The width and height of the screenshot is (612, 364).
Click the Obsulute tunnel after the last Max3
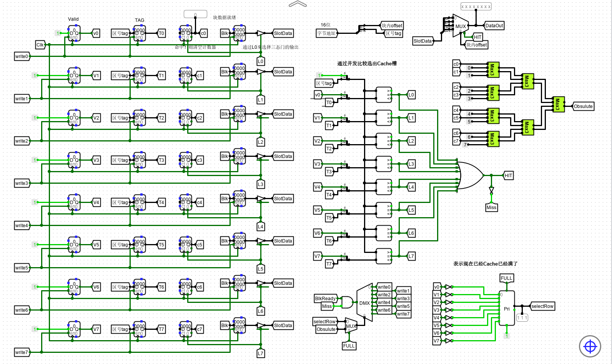(583, 106)
